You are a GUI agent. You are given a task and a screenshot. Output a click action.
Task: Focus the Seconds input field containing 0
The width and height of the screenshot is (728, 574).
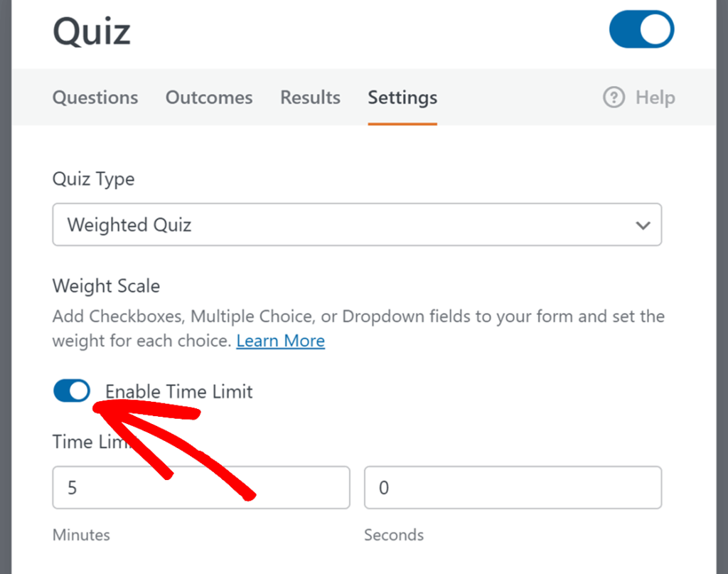point(513,488)
